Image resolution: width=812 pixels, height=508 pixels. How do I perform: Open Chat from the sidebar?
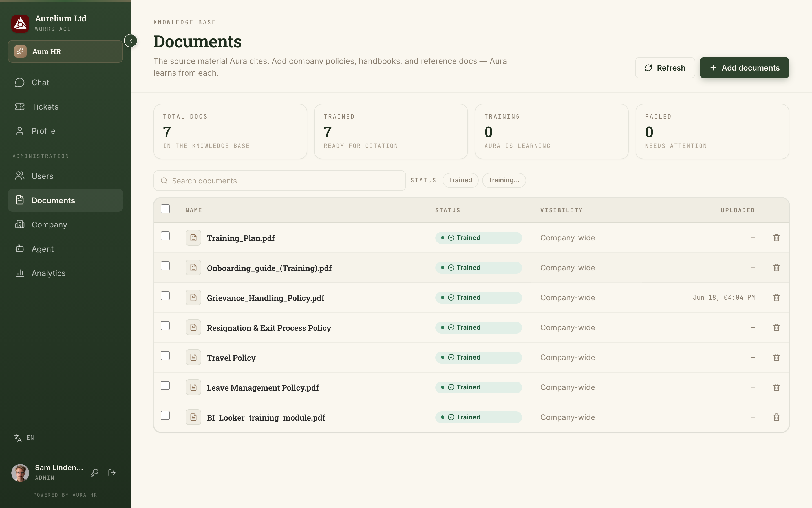pyautogui.click(x=65, y=82)
